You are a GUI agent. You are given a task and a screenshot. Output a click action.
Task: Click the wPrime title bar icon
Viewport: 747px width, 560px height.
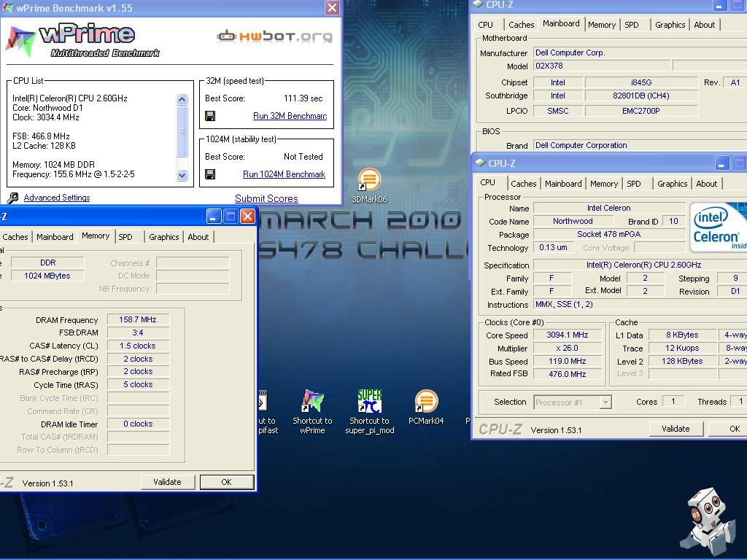pos(7,7)
